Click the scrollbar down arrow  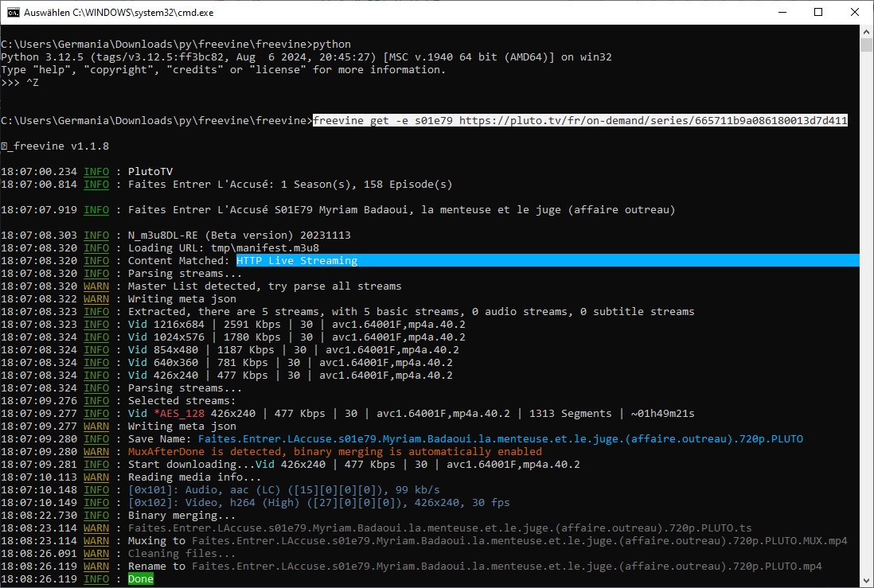pyautogui.click(x=866, y=581)
